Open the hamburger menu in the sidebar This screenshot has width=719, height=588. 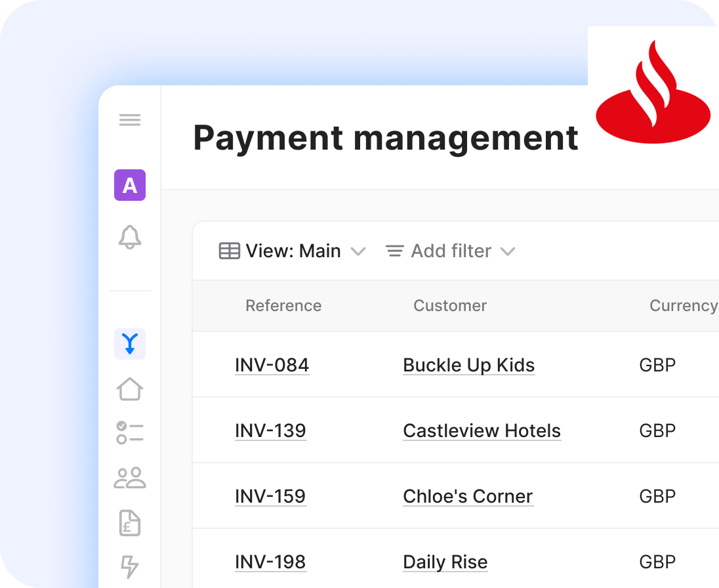pyautogui.click(x=130, y=120)
